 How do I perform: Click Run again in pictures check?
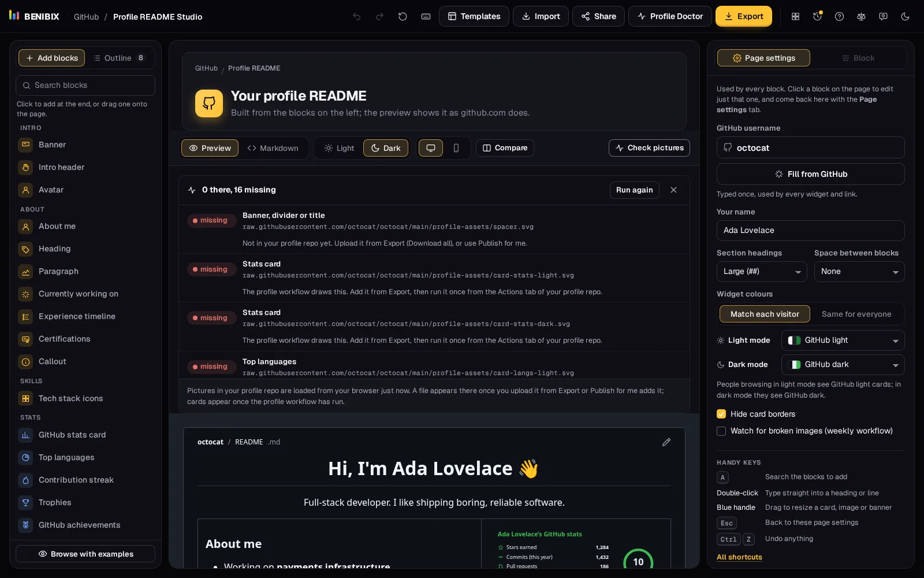tap(634, 190)
